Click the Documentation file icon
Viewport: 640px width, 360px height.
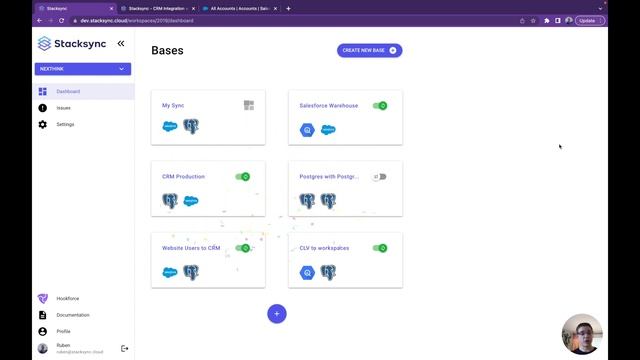pos(42,315)
